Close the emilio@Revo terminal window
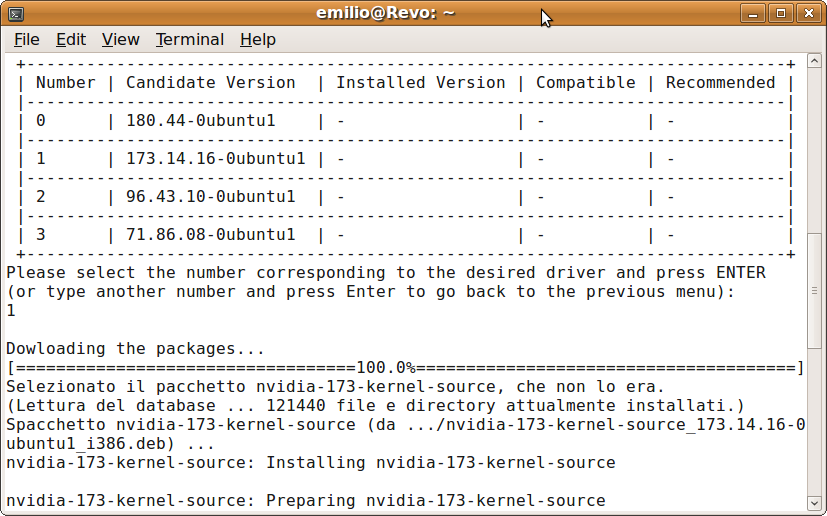The image size is (827, 516). pyautogui.click(x=809, y=13)
